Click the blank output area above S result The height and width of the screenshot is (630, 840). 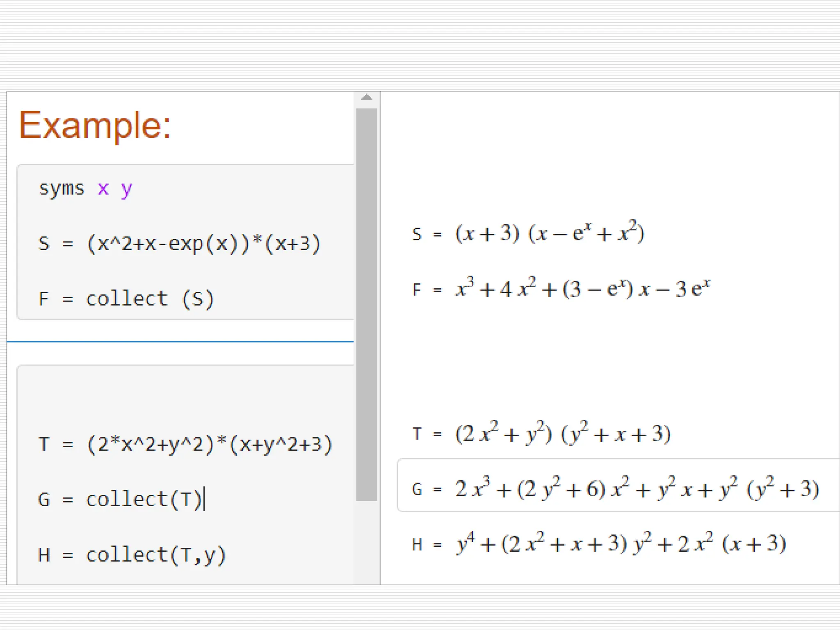tap(607, 156)
